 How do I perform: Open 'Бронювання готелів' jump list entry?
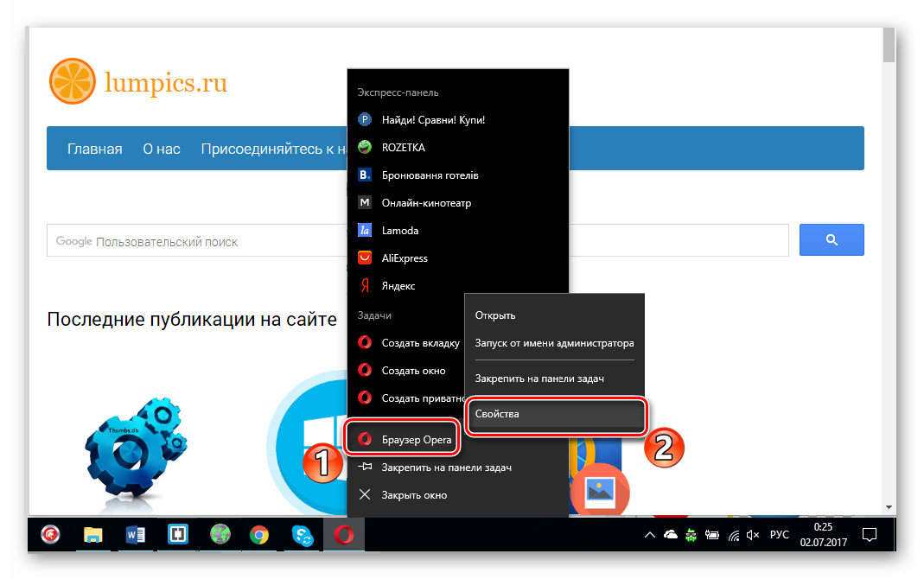coord(458,175)
